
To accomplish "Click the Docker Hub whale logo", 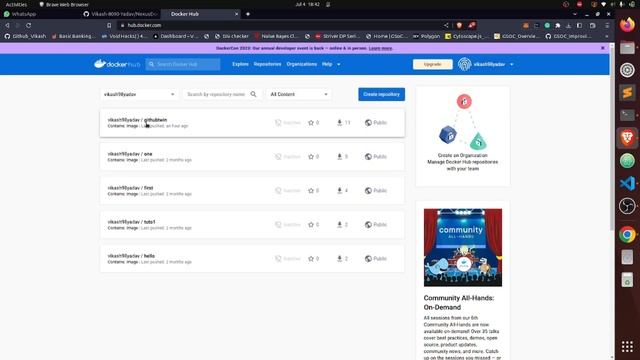I will click(117, 64).
